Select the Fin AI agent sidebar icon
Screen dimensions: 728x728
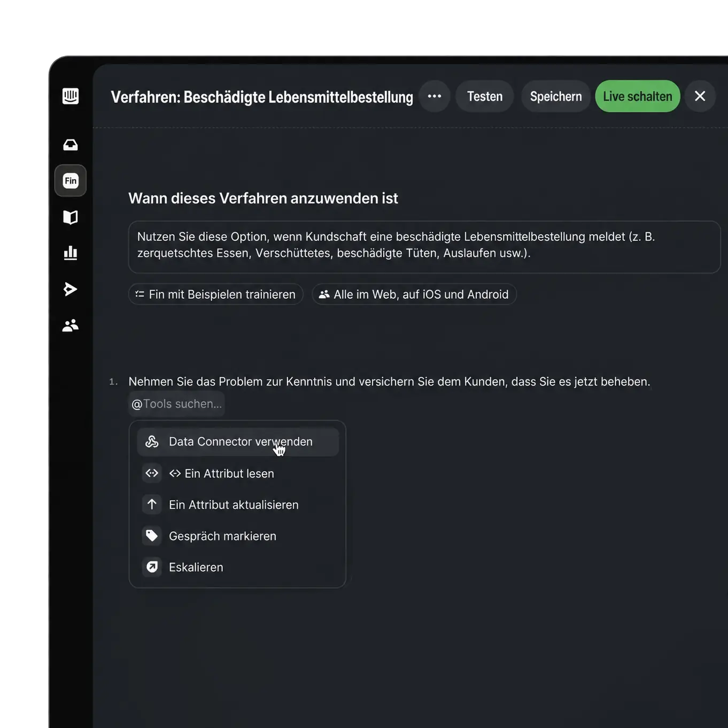71,181
